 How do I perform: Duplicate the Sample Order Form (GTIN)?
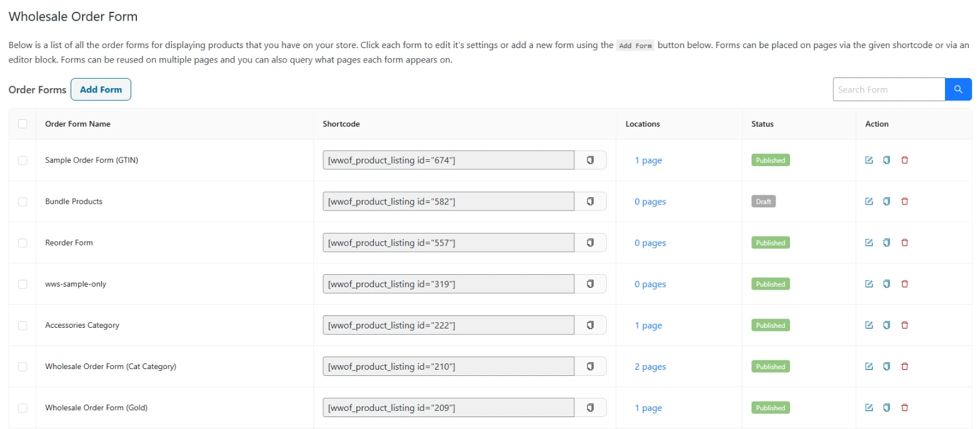coord(886,160)
